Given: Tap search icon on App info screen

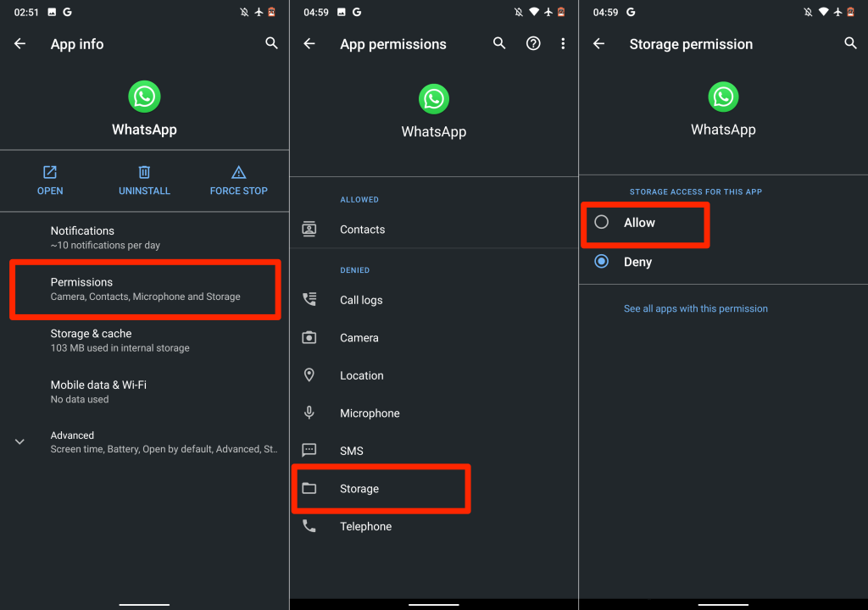Looking at the screenshot, I should 271,43.
